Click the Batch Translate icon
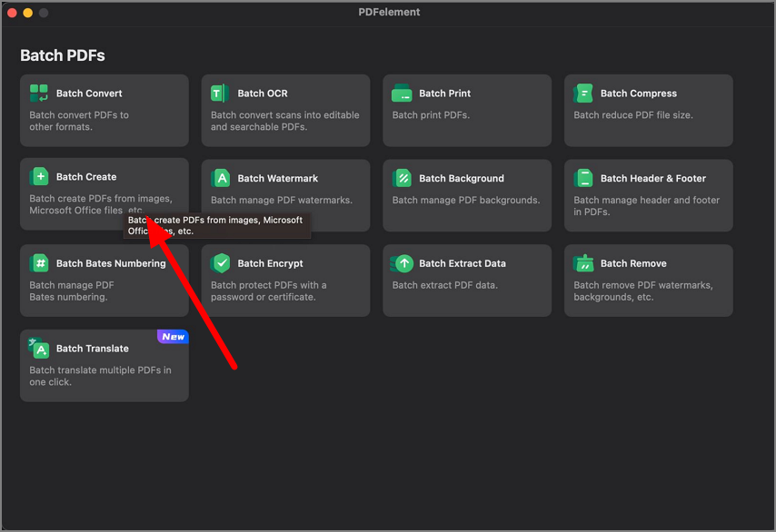The height and width of the screenshot is (532, 776). tap(38, 348)
